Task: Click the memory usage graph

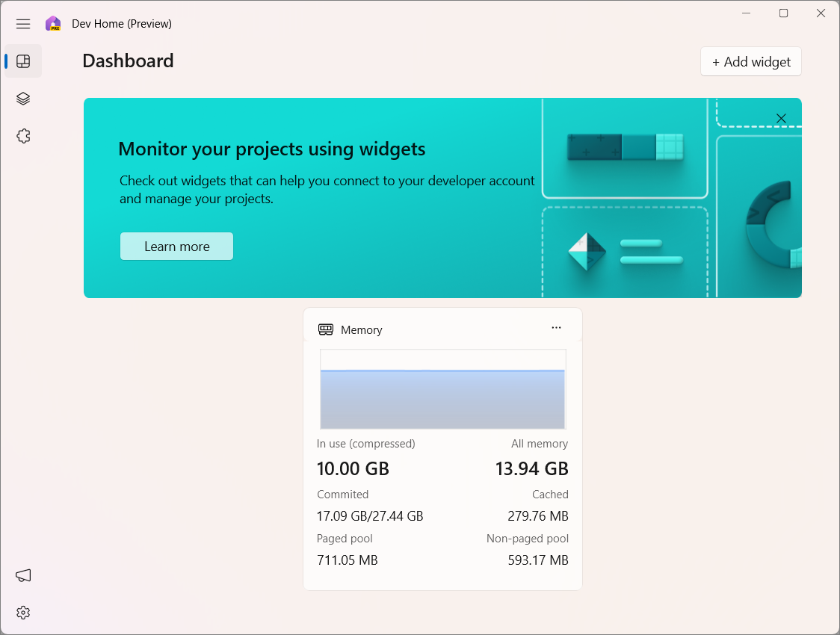Action: pos(442,389)
